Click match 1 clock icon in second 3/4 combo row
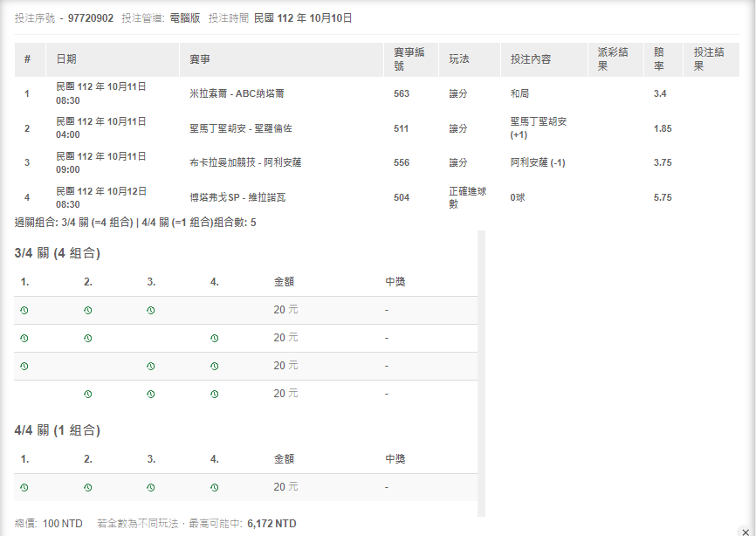This screenshot has height=536, width=756. click(x=24, y=339)
